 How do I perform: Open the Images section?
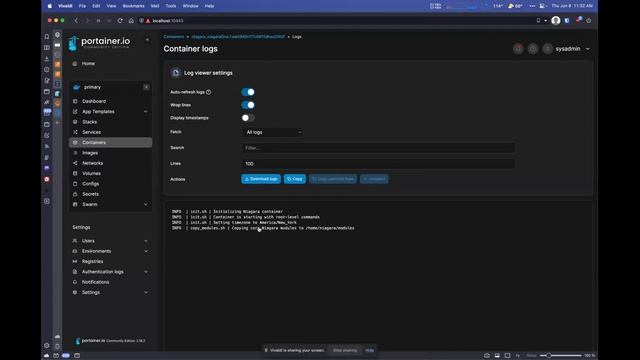point(90,153)
